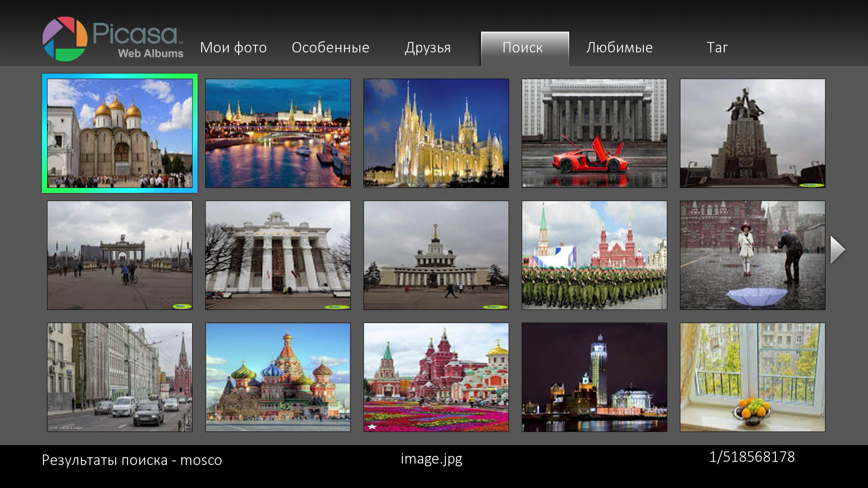Open the red Lamborghini photo
This screenshot has width=868, height=488.
[x=594, y=133]
